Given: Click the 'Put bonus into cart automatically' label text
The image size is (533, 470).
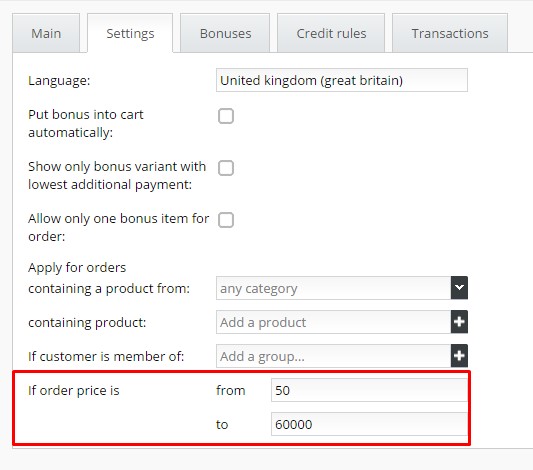Looking at the screenshot, I should [x=86, y=123].
